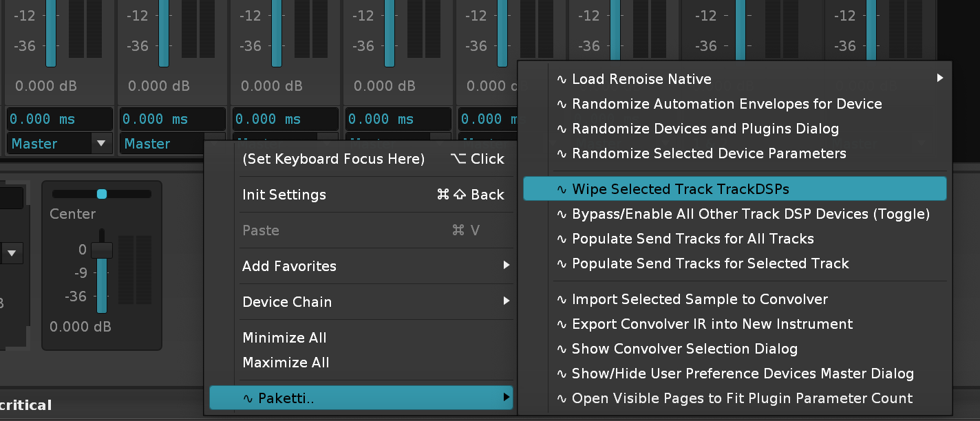
Task: Click Init Settings in context menu
Action: (x=284, y=195)
